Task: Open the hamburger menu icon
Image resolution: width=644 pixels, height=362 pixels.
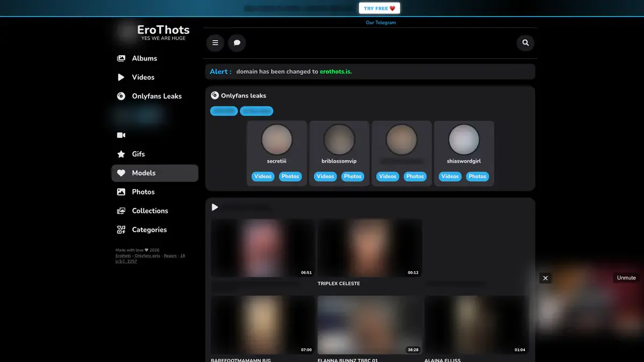Action: (x=215, y=43)
